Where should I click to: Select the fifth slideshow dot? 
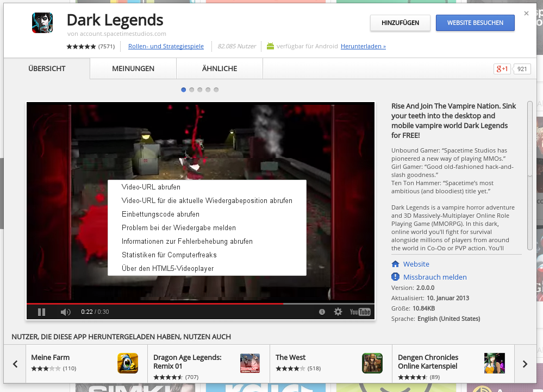[x=216, y=90]
